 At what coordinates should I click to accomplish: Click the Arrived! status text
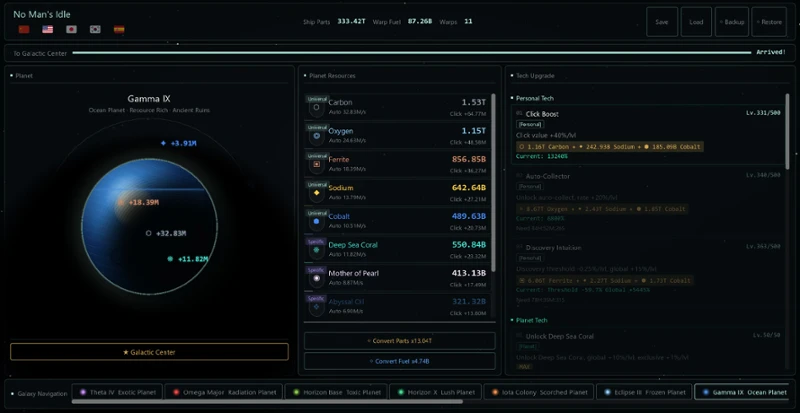[x=770, y=53]
